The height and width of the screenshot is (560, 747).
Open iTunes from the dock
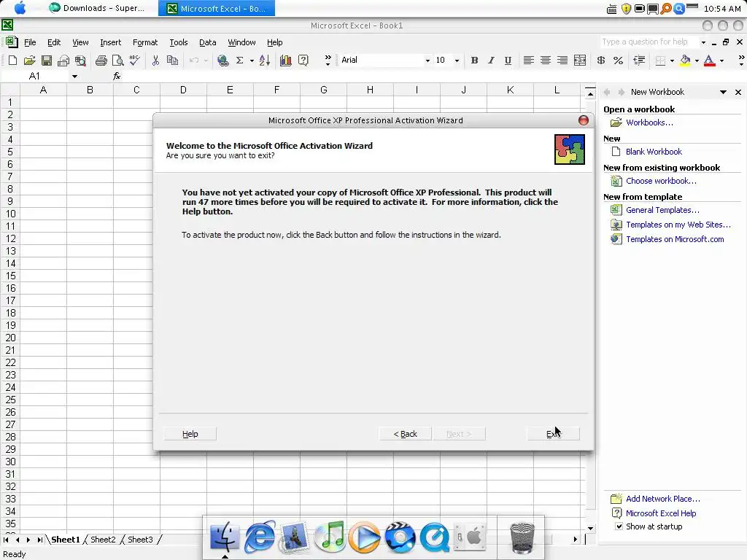330,536
